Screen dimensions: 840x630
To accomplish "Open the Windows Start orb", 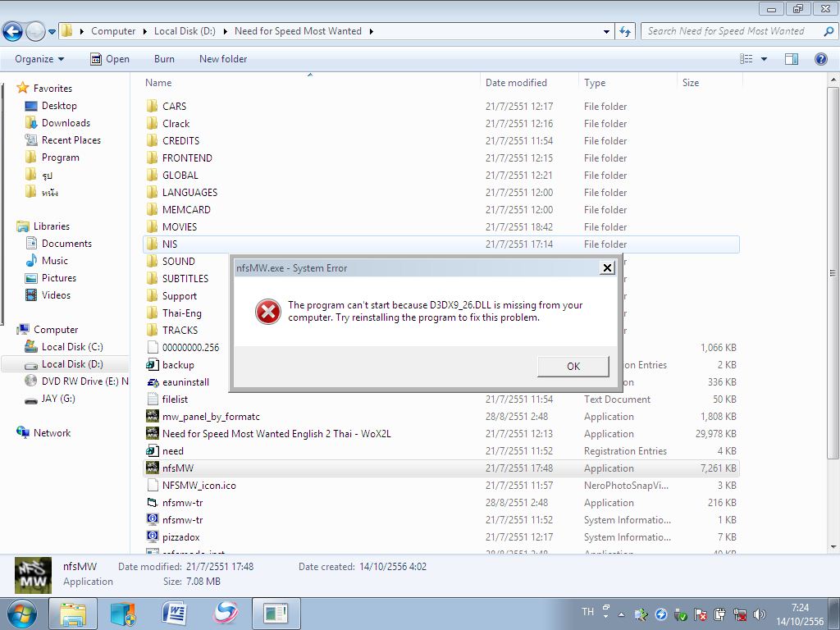I will (x=22, y=614).
